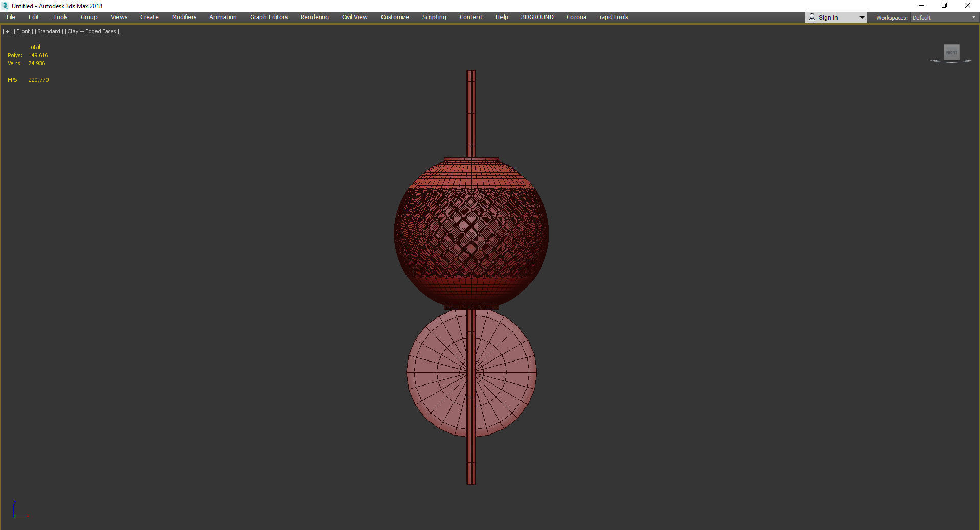Minimize the 3ds Max window
The width and height of the screenshot is (980, 530).
921,6
